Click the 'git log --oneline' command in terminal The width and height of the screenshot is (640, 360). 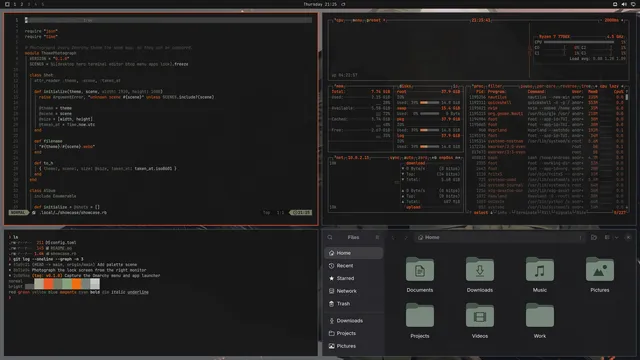[x=34, y=259]
